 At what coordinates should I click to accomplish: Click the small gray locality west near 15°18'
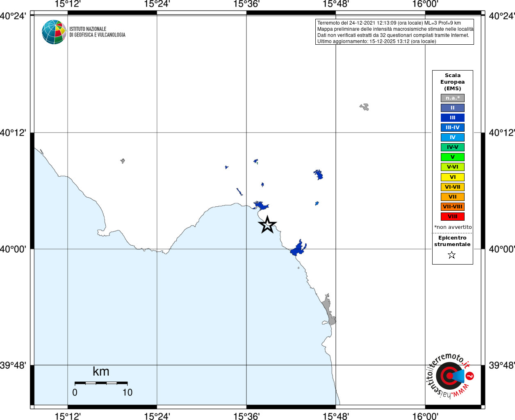coord(123,161)
